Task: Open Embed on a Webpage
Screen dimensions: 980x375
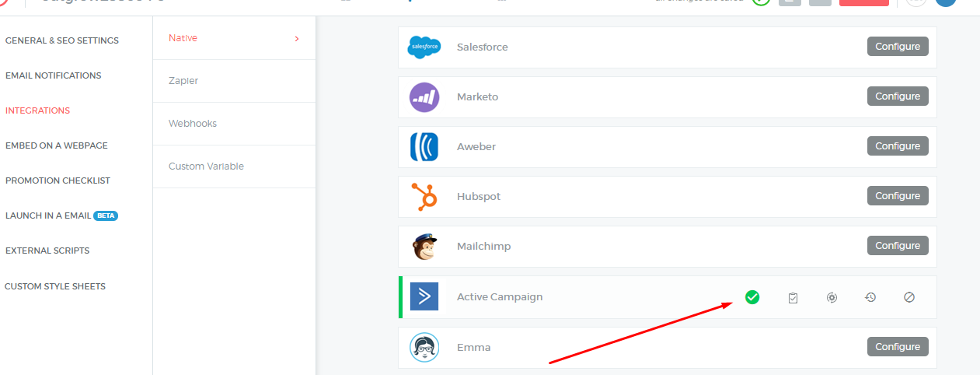Action: (x=56, y=145)
